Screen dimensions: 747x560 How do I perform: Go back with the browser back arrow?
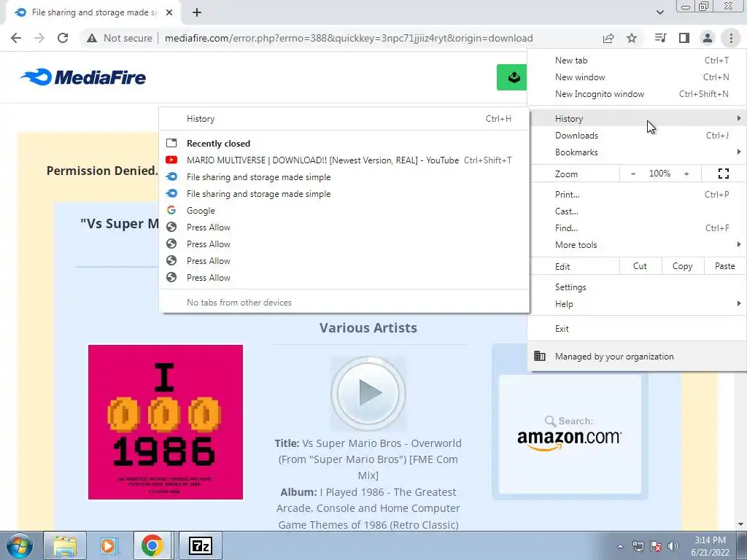click(16, 38)
